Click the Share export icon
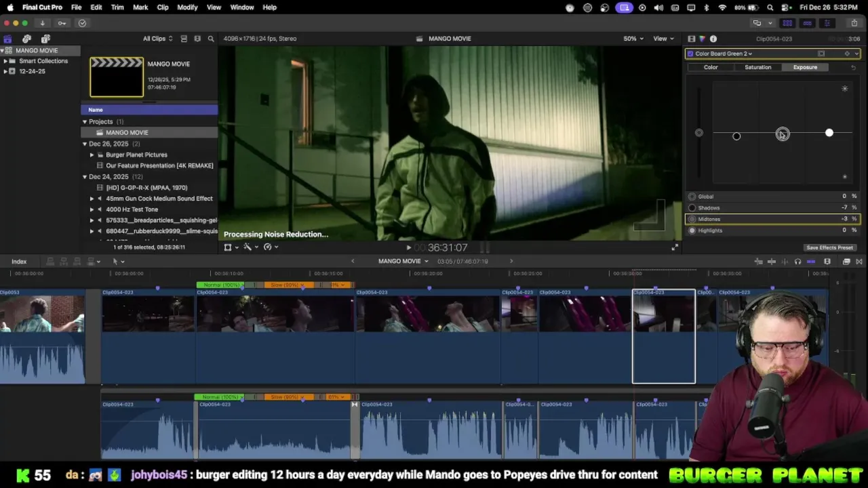 [854, 23]
